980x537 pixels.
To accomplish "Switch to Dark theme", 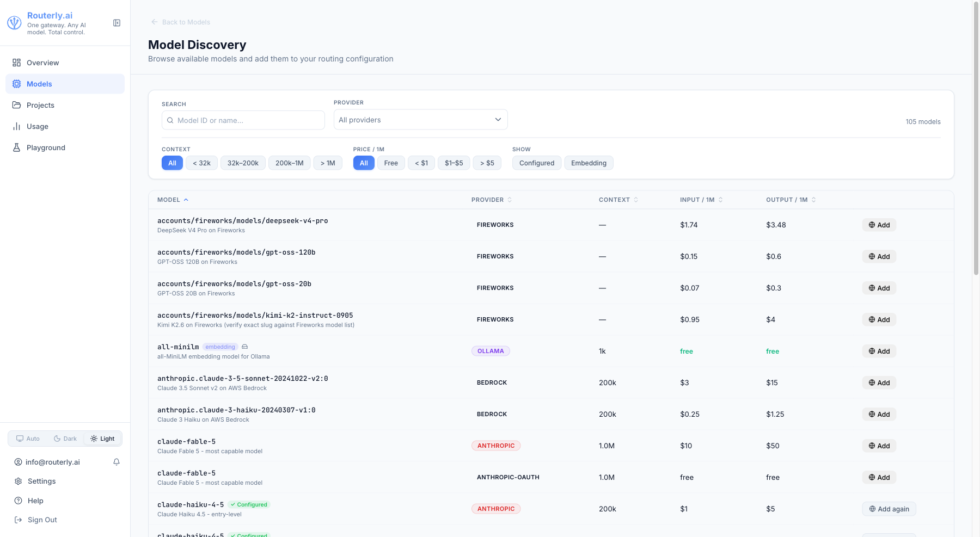I will [x=65, y=439].
